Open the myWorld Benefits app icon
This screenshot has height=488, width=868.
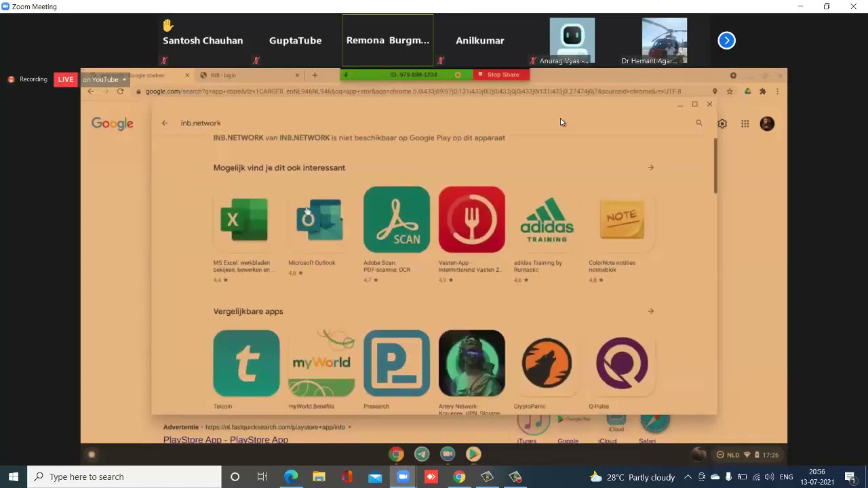click(321, 363)
